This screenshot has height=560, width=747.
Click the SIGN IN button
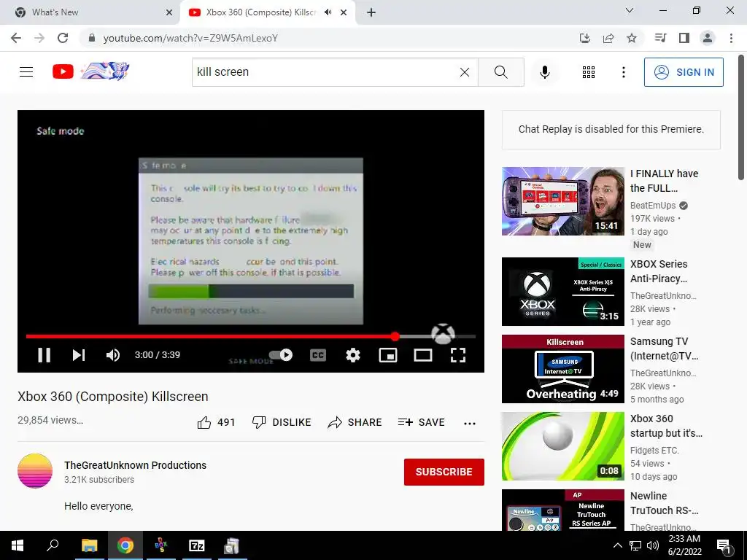tap(683, 72)
